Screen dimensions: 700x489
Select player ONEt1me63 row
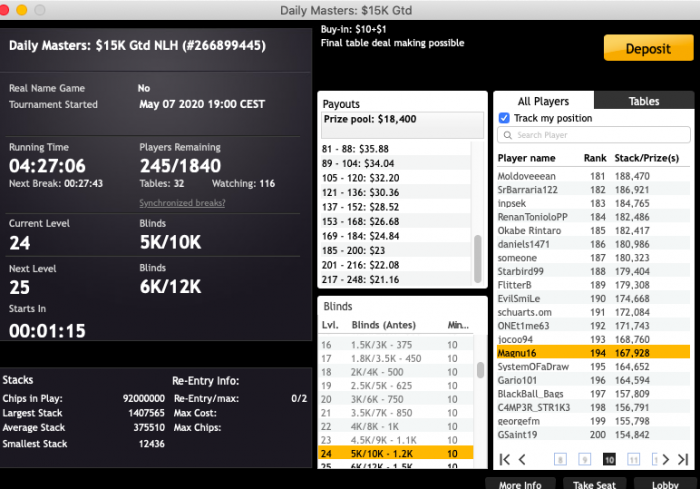coord(593,326)
